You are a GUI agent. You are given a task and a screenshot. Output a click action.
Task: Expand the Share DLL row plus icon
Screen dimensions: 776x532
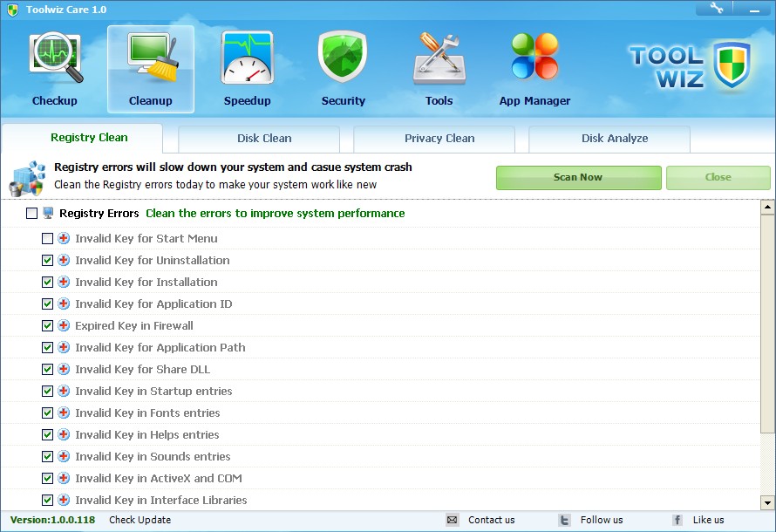tap(64, 369)
